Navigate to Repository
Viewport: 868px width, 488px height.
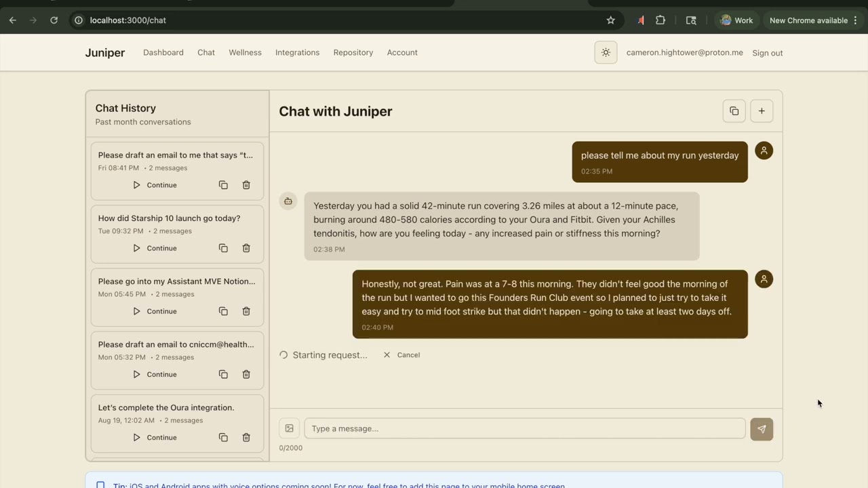tap(353, 53)
